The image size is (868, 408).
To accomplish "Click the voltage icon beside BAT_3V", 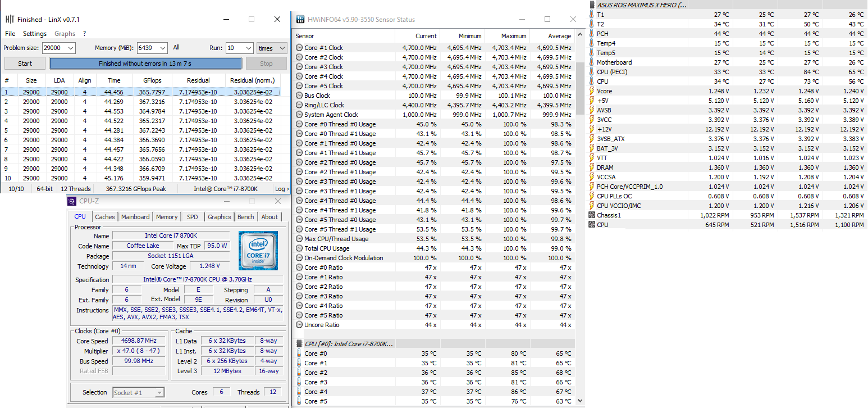I will pos(591,148).
